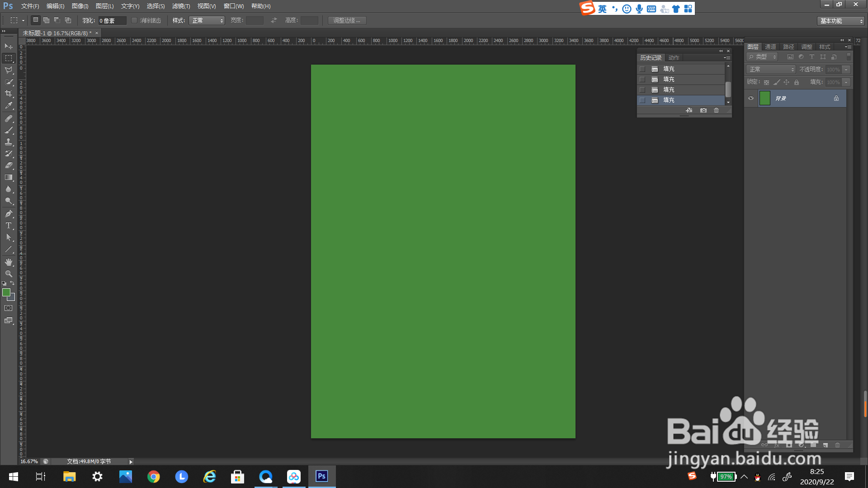Screen dimensions: 868x488
Task: Toggle the checkbox beside last 填充 history state
Action: 642,100
